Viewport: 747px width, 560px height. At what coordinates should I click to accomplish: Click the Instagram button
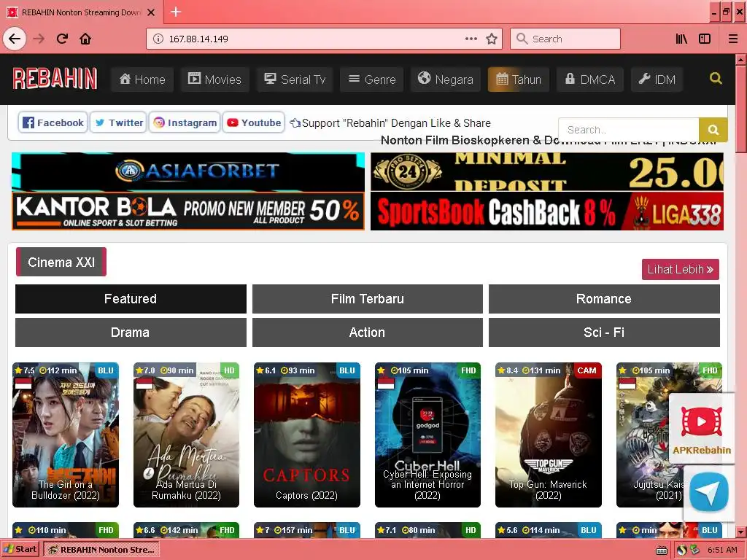[185, 122]
